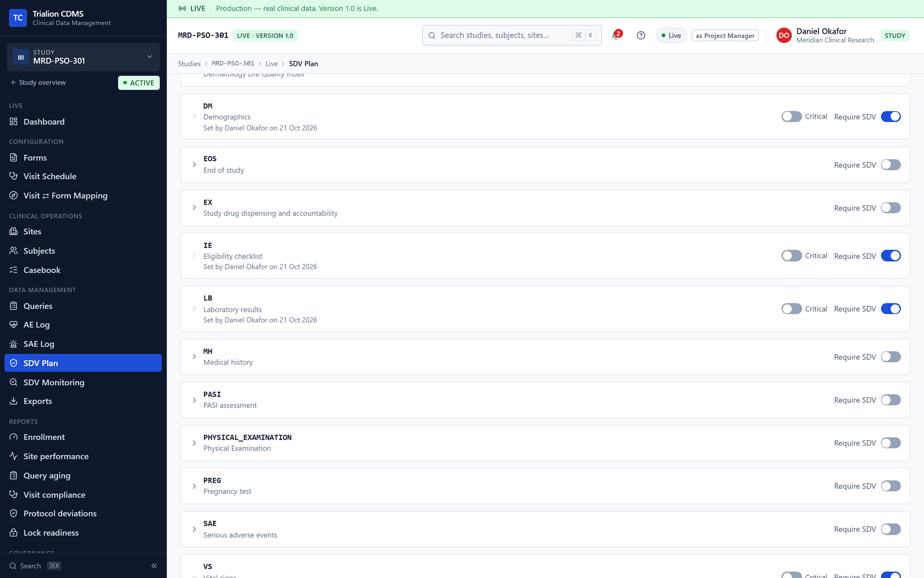Open Enrollment report in sidebar
The width and height of the screenshot is (924, 578).
tap(83, 437)
